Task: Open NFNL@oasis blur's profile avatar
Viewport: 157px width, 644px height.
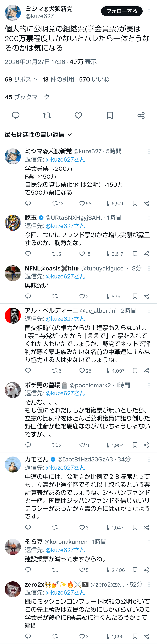Action: (x=13, y=273)
